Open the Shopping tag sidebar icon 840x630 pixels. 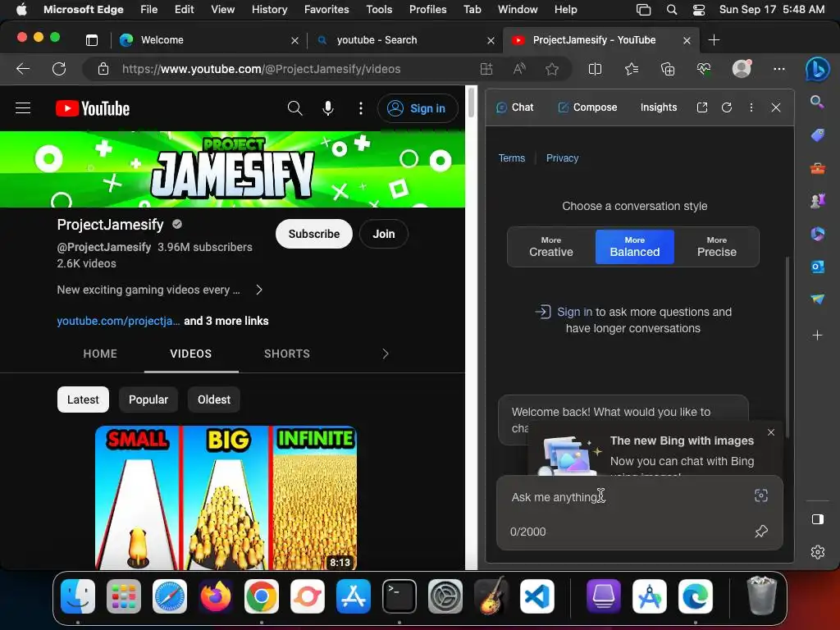pos(818,135)
